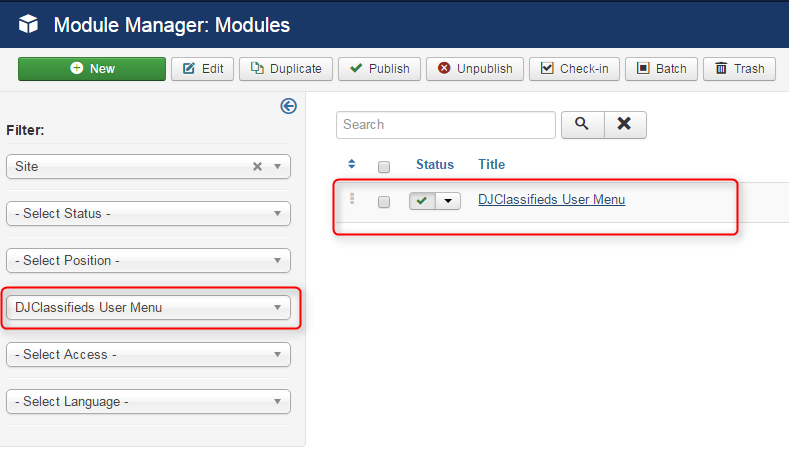The height and width of the screenshot is (458, 789).
Task: Open the DJClassifieds User Menu type filter dropdown
Action: (x=148, y=308)
